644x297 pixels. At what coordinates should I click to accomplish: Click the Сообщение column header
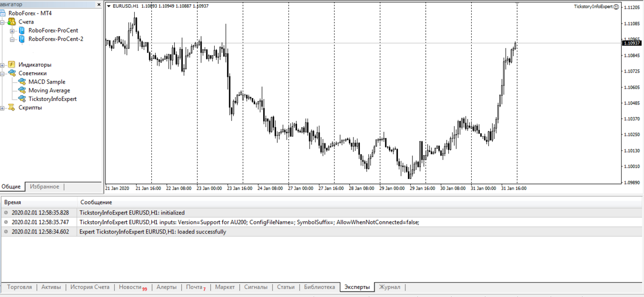tap(359, 202)
